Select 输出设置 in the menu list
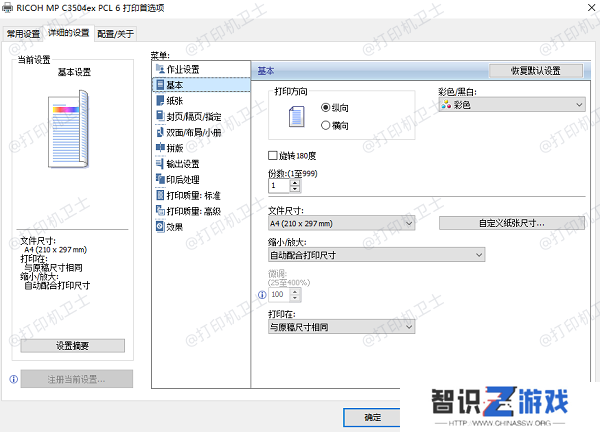The width and height of the screenshot is (600, 432). 201,163
